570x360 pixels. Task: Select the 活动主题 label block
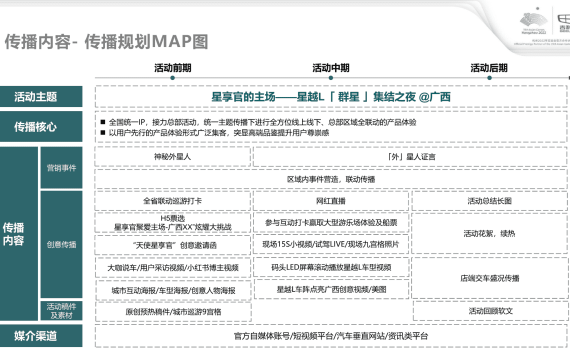coord(41,97)
